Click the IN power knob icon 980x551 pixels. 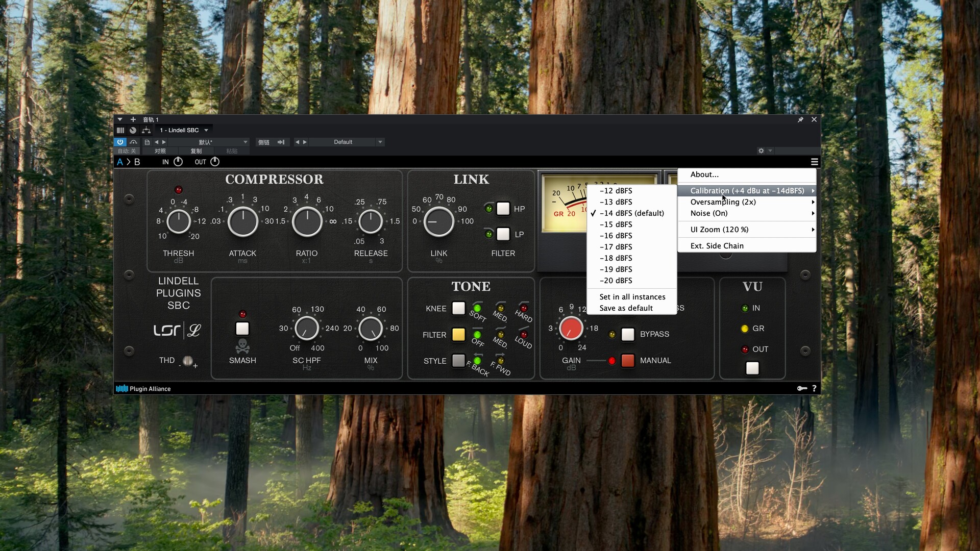[178, 162]
